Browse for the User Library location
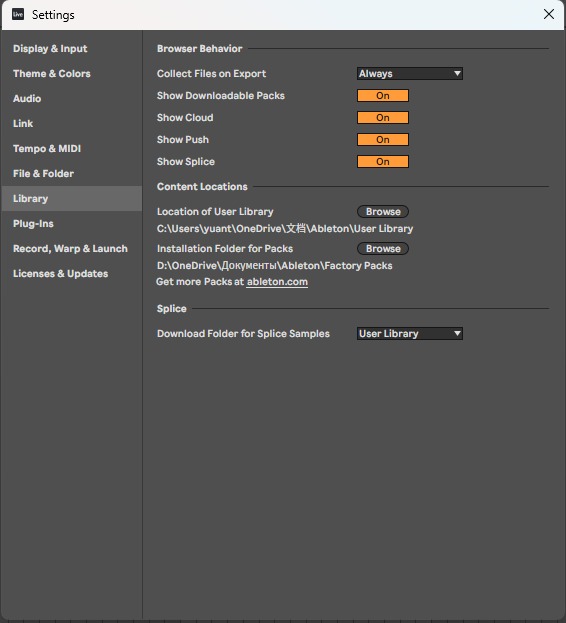The height and width of the screenshot is (623, 566). 383,212
